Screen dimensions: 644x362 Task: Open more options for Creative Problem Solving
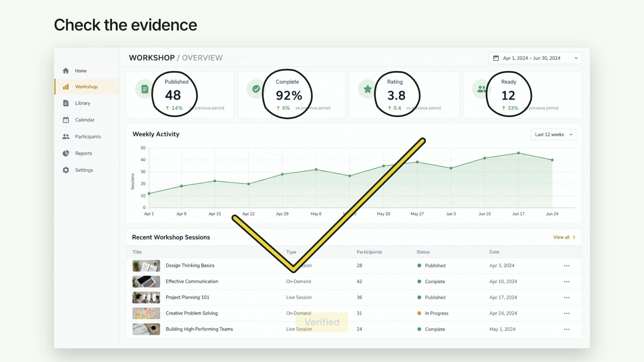pyautogui.click(x=567, y=313)
